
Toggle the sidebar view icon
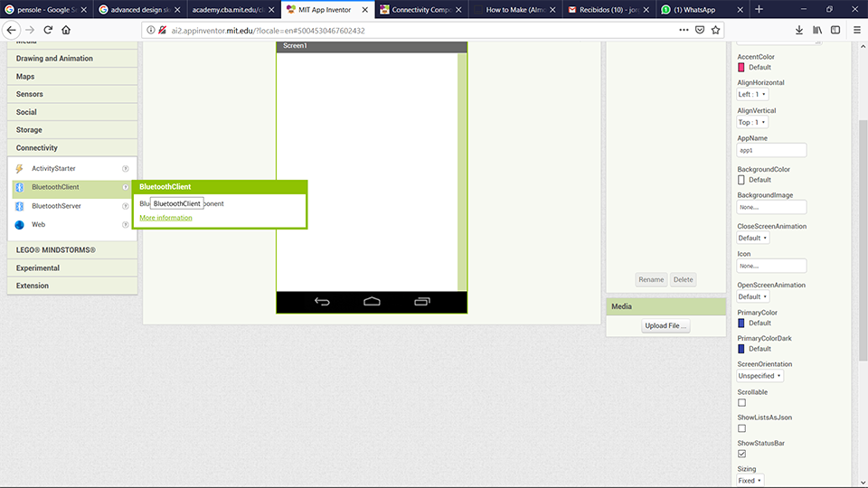click(x=835, y=30)
